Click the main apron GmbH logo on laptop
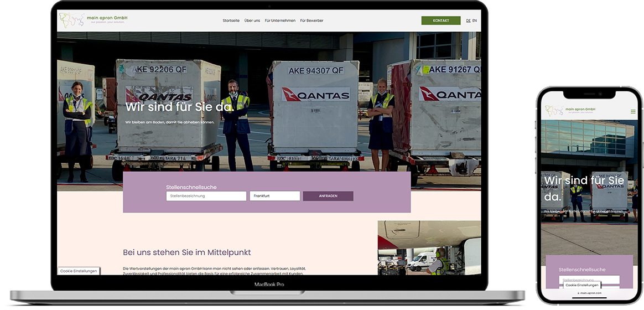Screen dimensions: 644x310 tap(94, 20)
